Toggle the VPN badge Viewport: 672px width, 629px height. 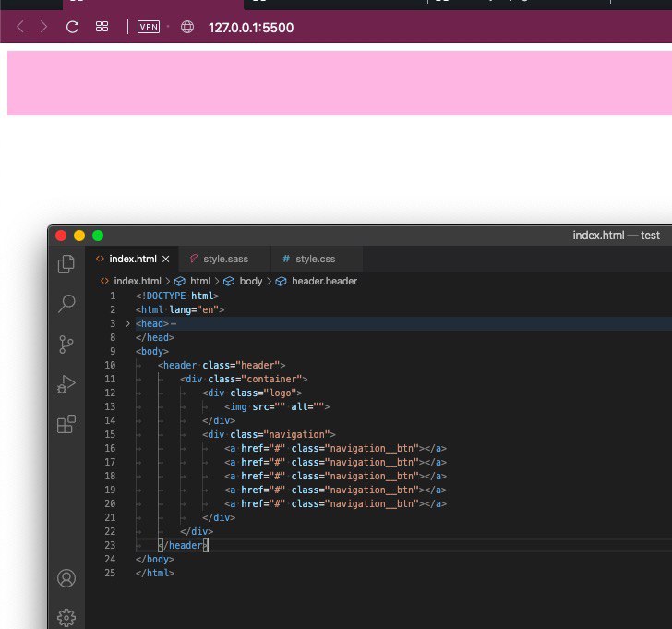pyautogui.click(x=149, y=27)
